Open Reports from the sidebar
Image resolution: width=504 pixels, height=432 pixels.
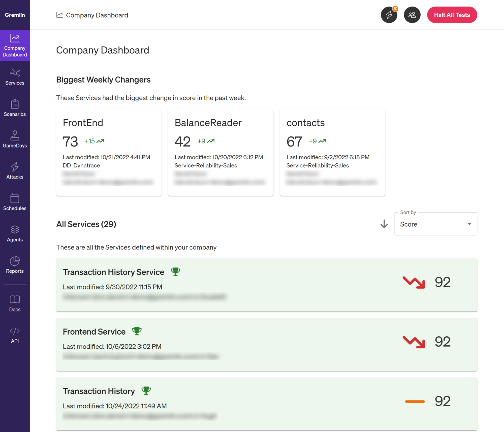tap(15, 265)
